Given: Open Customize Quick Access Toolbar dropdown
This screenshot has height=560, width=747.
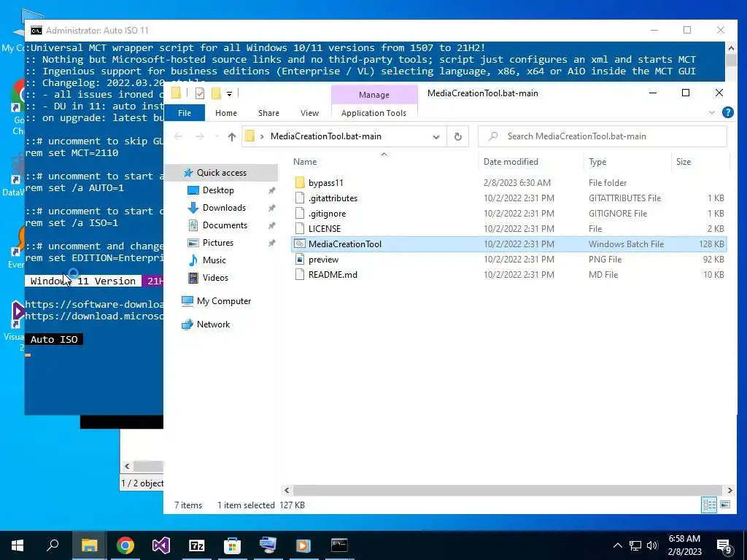Looking at the screenshot, I should coord(229,94).
